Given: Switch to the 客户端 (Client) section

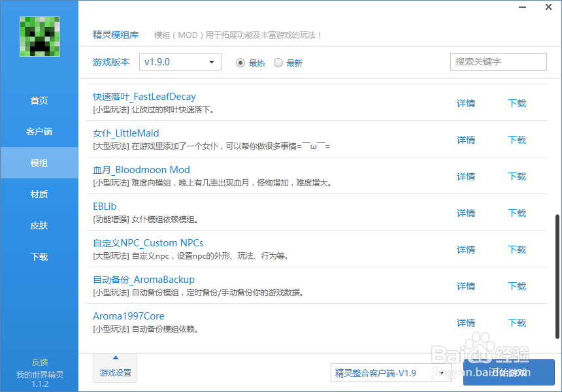Looking at the screenshot, I should 38,131.
